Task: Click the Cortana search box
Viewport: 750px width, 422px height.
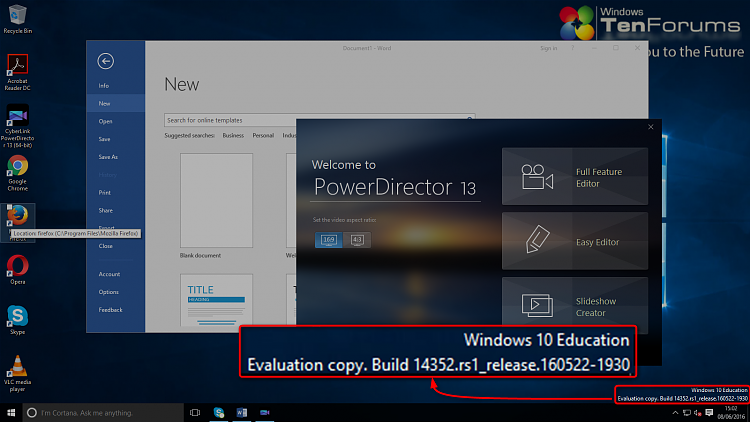Action: [x=103, y=412]
